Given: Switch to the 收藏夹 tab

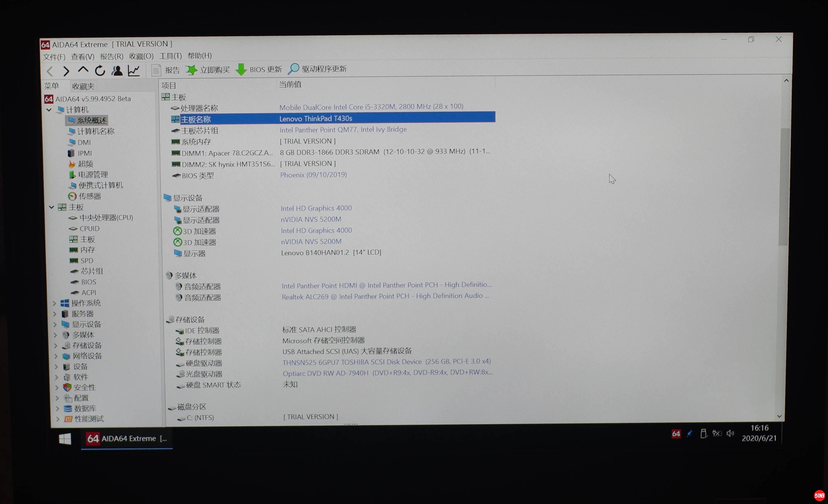Looking at the screenshot, I should coord(83,86).
